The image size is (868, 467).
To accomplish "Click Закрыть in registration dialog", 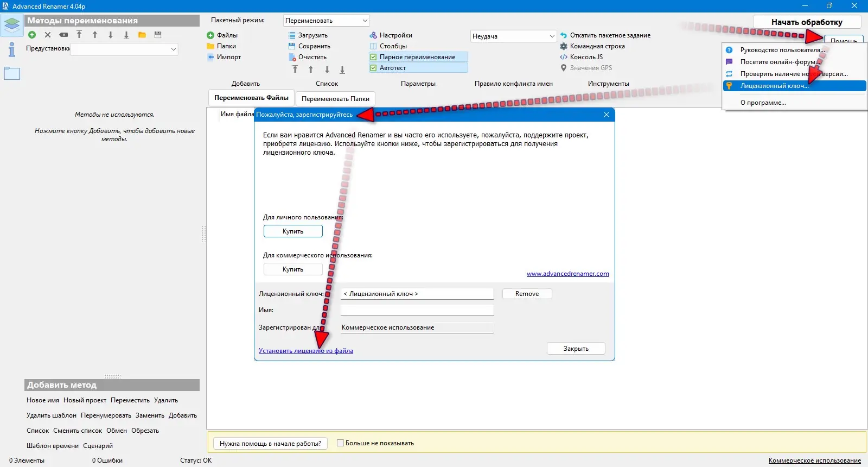I will [576, 349].
